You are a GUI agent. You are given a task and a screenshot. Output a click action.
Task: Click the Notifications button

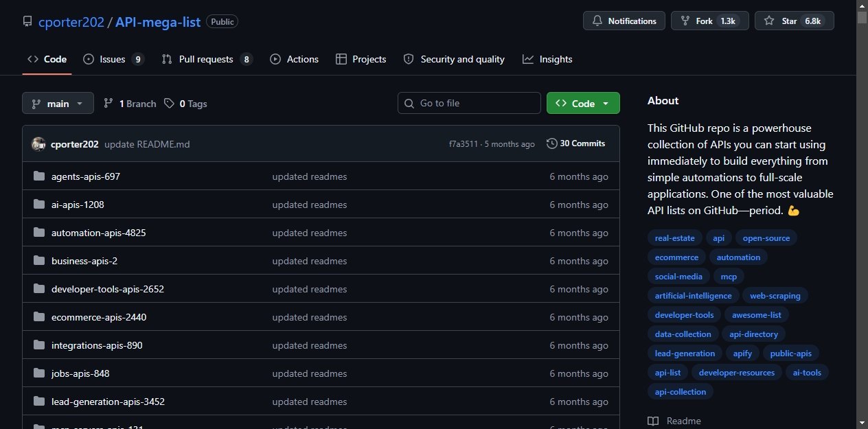click(x=624, y=21)
